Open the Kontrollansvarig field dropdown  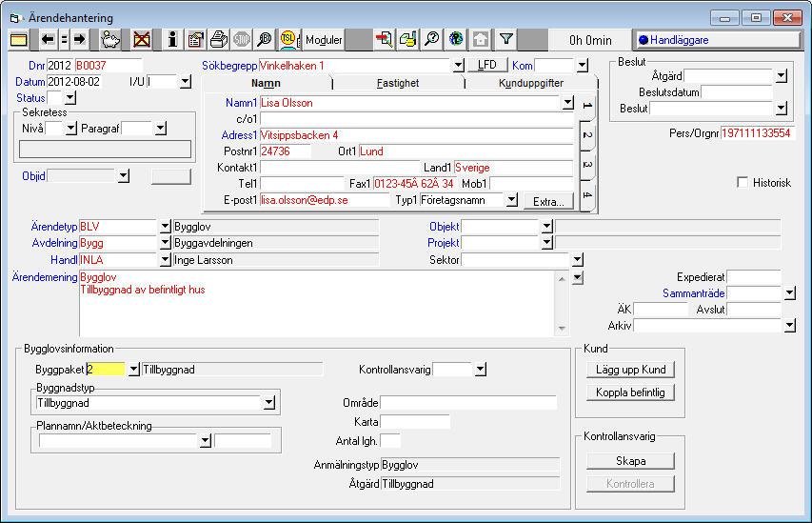[x=481, y=370]
